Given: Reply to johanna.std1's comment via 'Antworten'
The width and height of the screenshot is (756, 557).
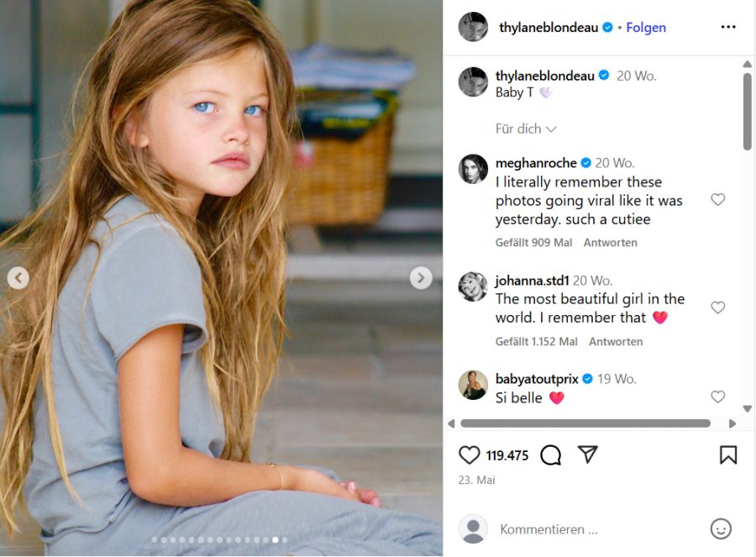Looking at the screenshot, I should pyautogui.click(x=616, y=342).
